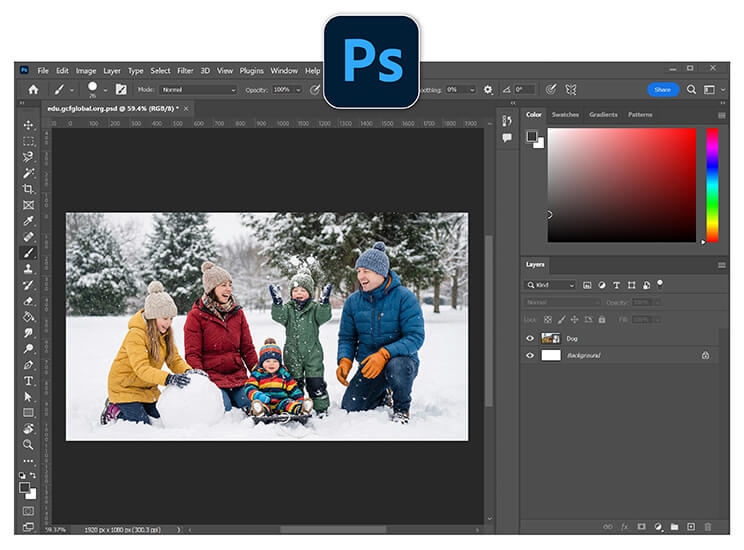Toggle pressure for opacity button
The width and height of the screenshot is (744, 550).
[x=315, y=89]
